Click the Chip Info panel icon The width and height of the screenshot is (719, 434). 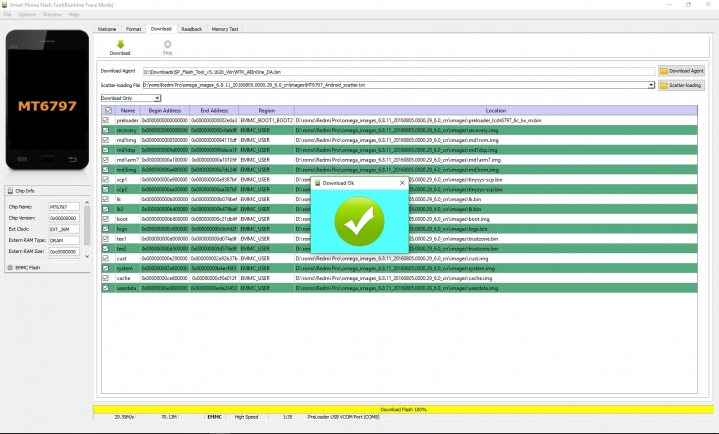[x=10, y=190]
